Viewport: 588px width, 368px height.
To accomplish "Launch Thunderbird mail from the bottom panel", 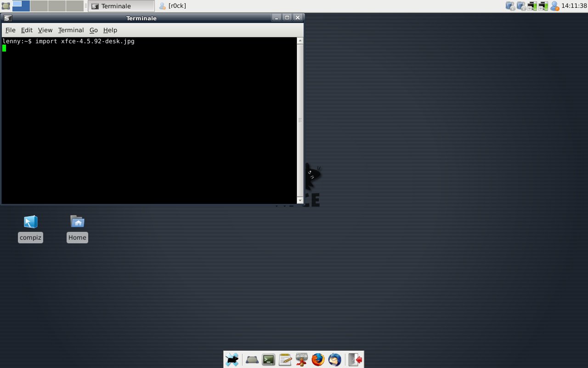I will (x=334, y=359).
